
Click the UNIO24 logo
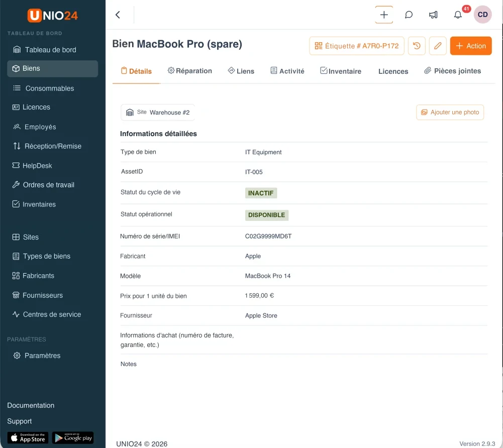coord(53,16)
